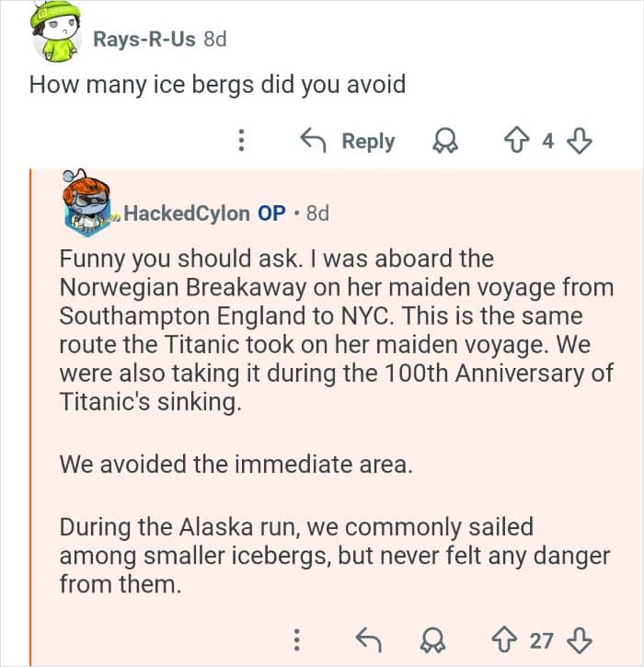Give an award to Rays-R-Us comment
Viewport: 644px width, 667px height.
click(446, 141)
